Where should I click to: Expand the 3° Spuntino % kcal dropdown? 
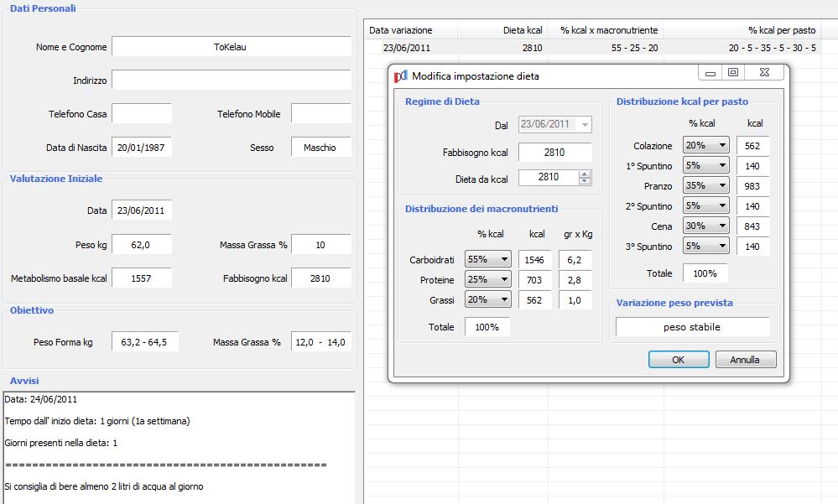pyautogui.click(x=705, y=246)
